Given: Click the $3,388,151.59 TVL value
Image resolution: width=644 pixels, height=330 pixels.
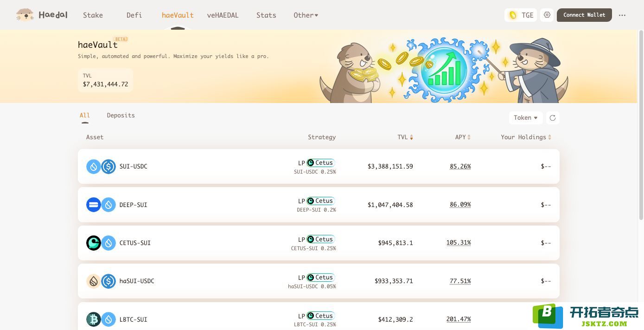Looking at the screenshot, I should click(390, 167).
